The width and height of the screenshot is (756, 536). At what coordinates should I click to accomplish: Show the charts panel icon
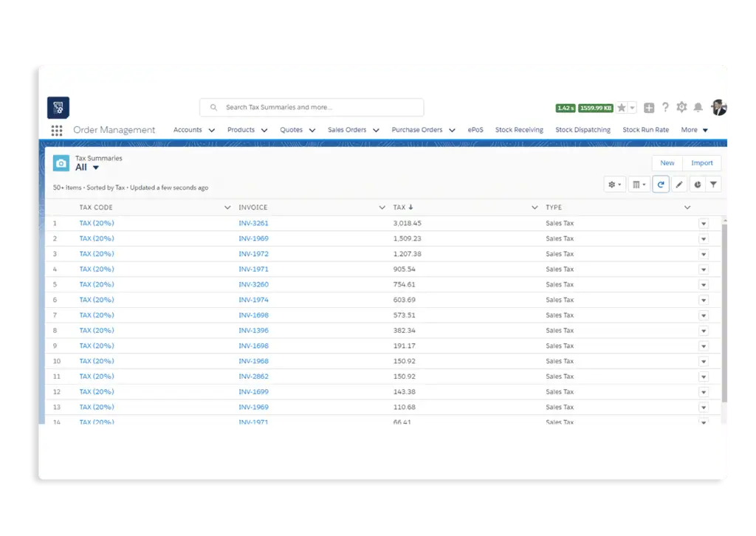(x=697, y=185)
